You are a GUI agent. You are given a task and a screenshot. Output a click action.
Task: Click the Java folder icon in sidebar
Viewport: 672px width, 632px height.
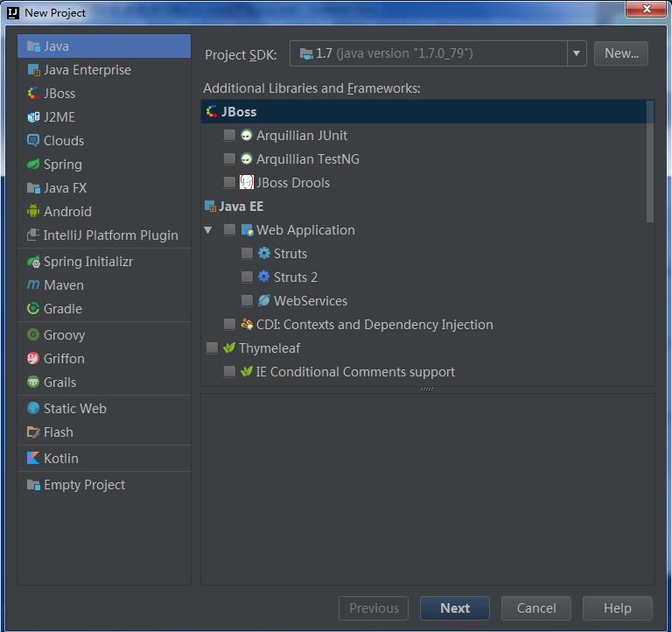tap(33, 46)
